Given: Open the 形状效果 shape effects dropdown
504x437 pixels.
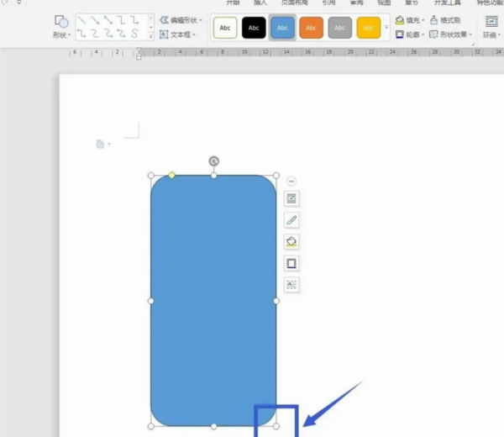Looking at the screenshot, I should (450, 34).
